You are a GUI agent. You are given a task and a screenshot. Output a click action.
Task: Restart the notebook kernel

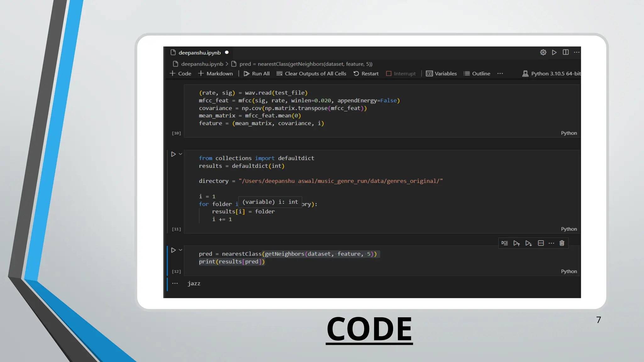[x=366, y=74]
